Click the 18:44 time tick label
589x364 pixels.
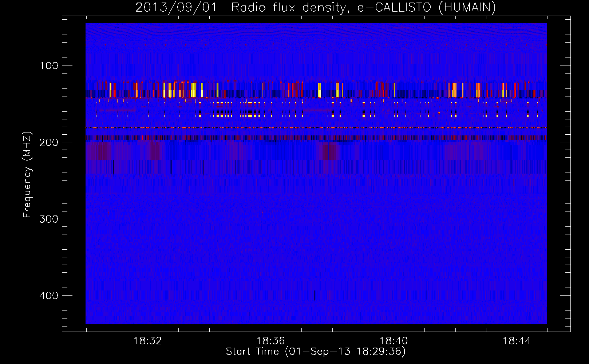[x=517, y=341]
